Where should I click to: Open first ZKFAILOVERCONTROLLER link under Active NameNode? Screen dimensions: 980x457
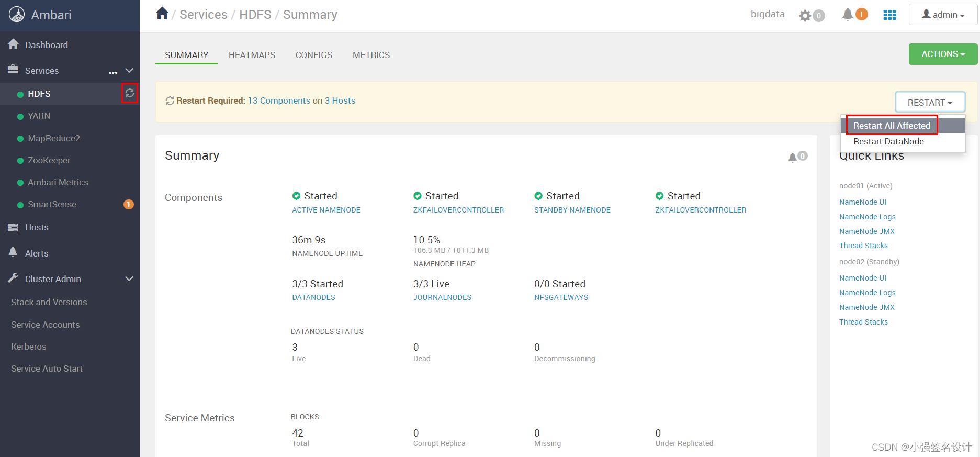click(x=458, y=210)
